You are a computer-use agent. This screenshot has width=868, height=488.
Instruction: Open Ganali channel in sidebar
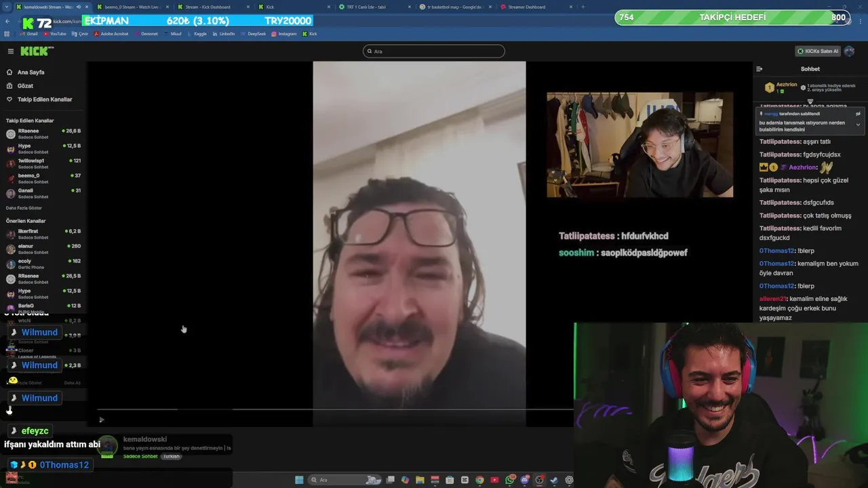(43, 193)
